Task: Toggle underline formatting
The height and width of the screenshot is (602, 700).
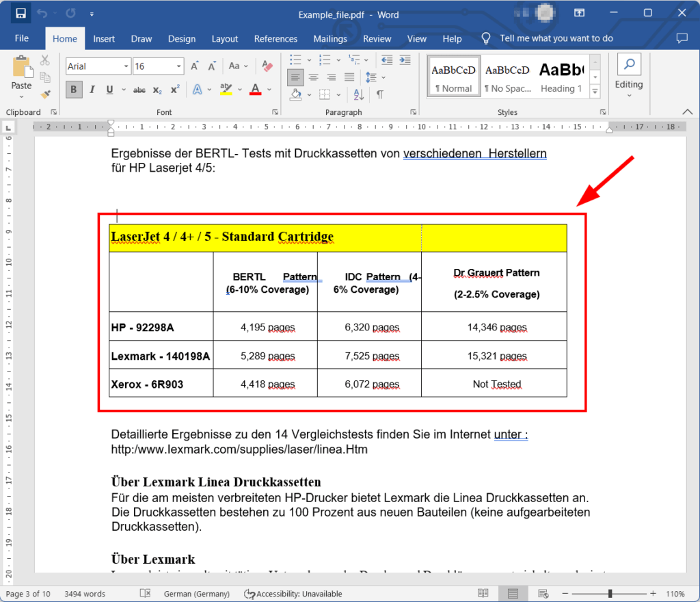Action: (108, 90)
